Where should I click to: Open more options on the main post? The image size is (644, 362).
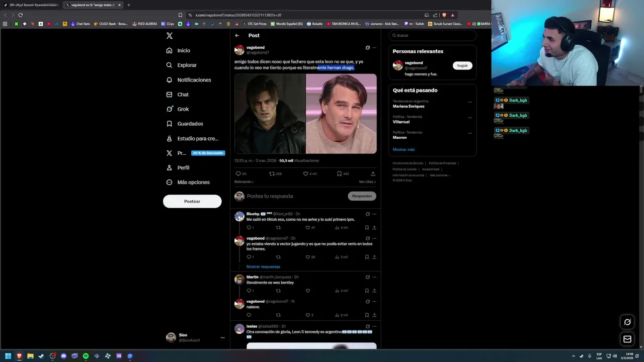[374, 48]
